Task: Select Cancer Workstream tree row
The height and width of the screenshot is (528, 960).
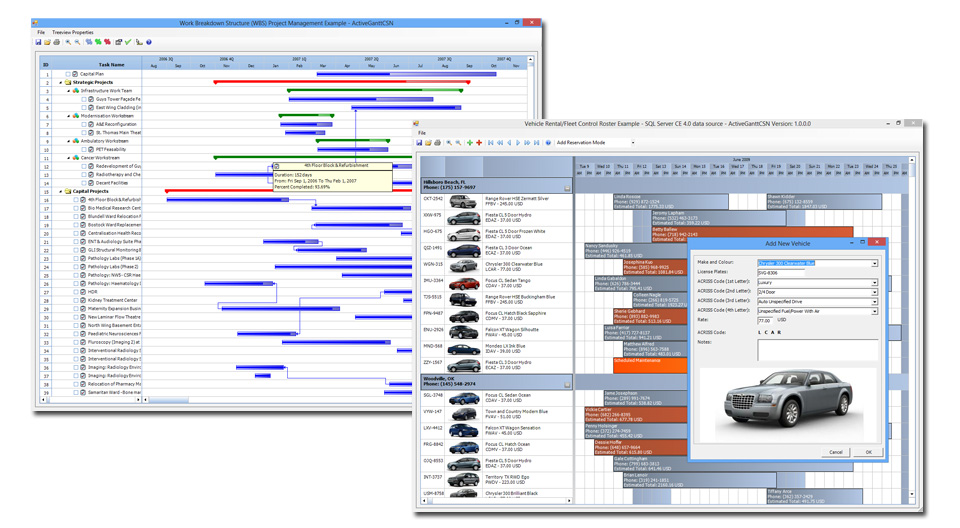Action: point(100,158)
